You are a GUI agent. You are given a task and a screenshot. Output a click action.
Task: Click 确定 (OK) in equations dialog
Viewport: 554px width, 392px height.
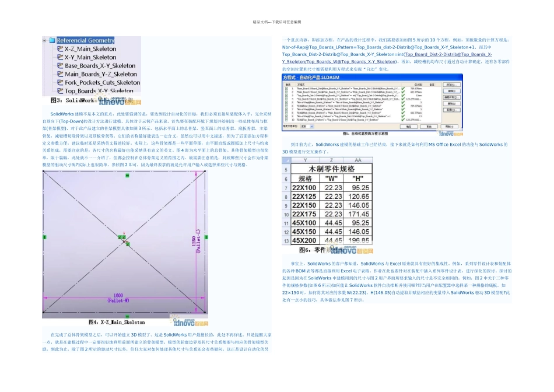409,127
